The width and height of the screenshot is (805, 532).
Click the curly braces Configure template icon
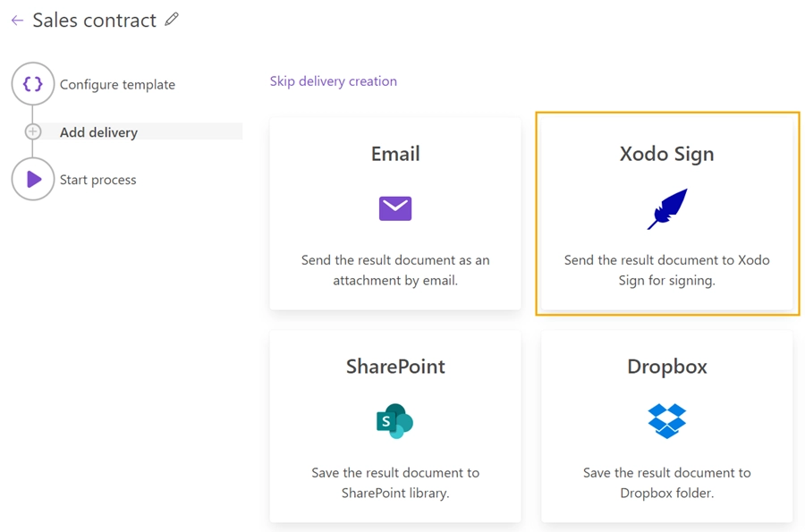tap(33, 84)
